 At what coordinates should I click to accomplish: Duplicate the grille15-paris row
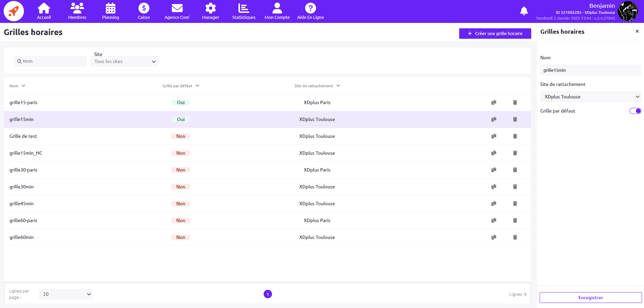pyautogui.click(x=494, y=102)
